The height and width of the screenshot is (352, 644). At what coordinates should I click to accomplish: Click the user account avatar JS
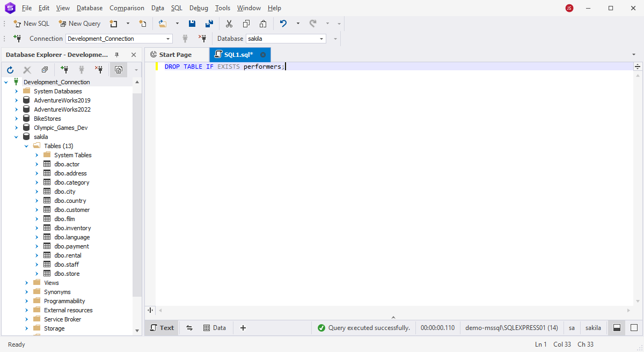(x=569, y=8)
